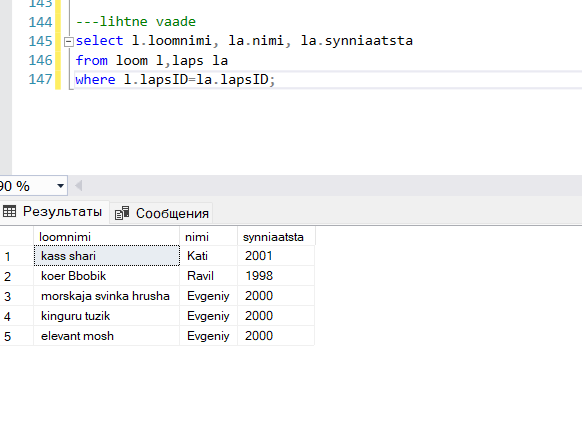Click line number 145 in the margin
This screenshot has width=582, height=442.
[40, 41]
